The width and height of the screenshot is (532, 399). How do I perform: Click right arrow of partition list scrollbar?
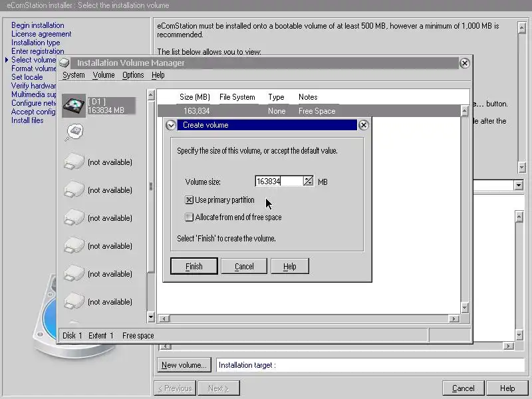454,319
